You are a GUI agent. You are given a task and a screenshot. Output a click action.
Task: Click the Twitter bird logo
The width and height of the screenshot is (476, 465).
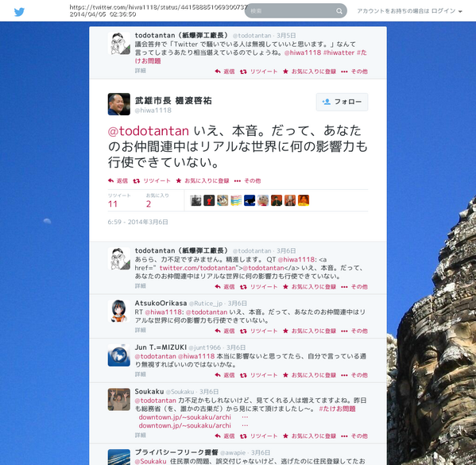(x=19, y=12)
